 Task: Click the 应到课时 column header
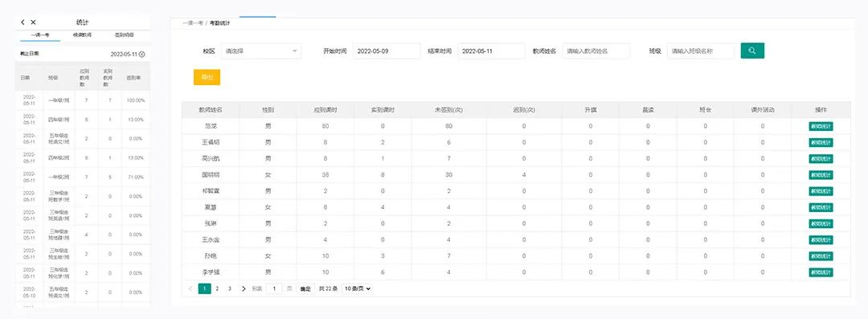coord(325,110)
